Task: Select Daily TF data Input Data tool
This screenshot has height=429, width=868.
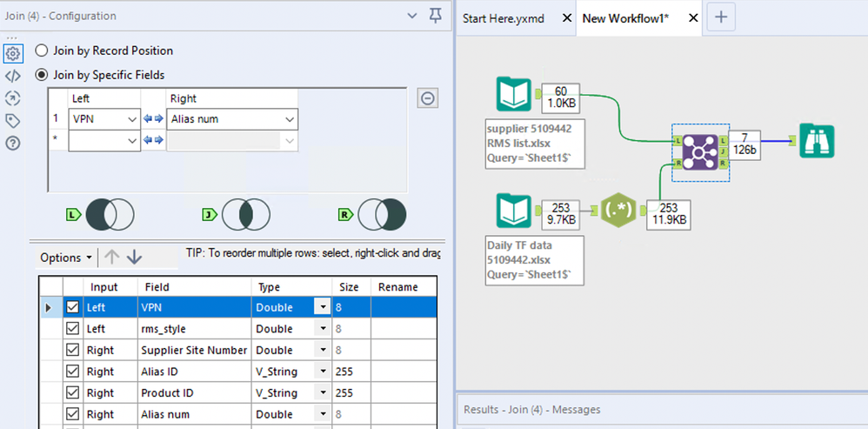Action: point(514,211)
